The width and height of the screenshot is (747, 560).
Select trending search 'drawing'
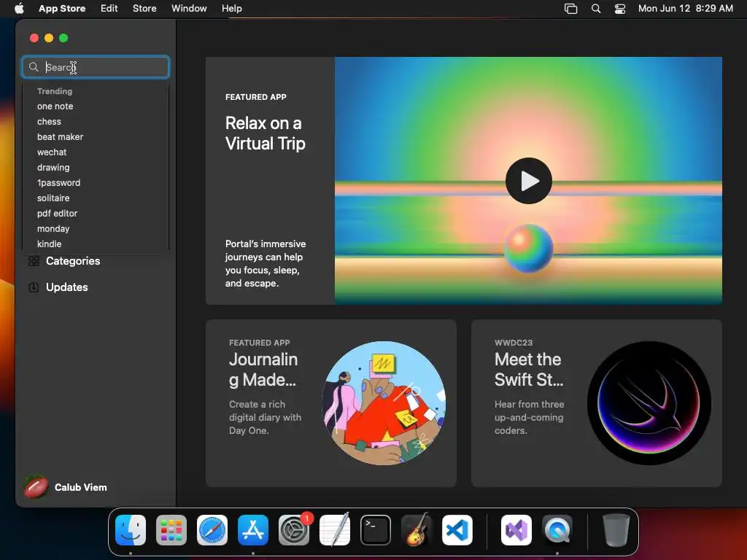53,167
